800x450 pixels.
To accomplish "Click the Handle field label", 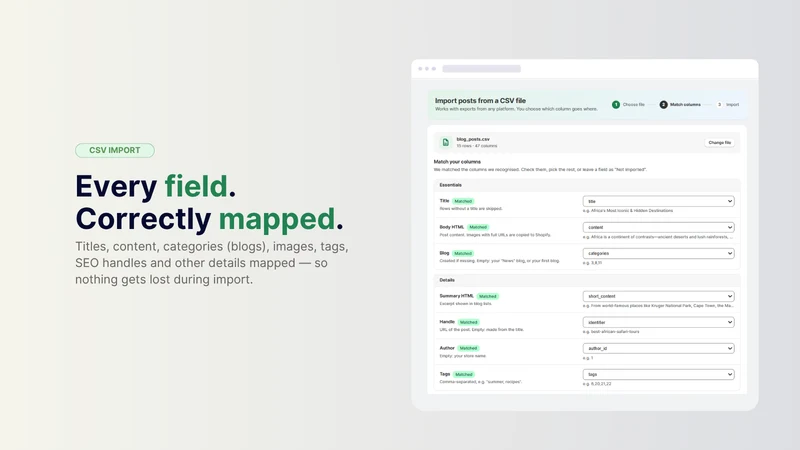I will pos(447,322).
